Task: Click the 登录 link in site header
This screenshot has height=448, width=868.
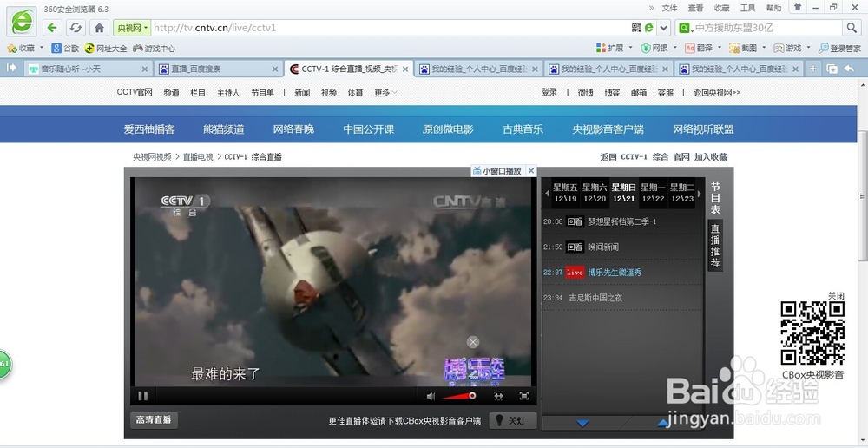Action: pos(549,93)
